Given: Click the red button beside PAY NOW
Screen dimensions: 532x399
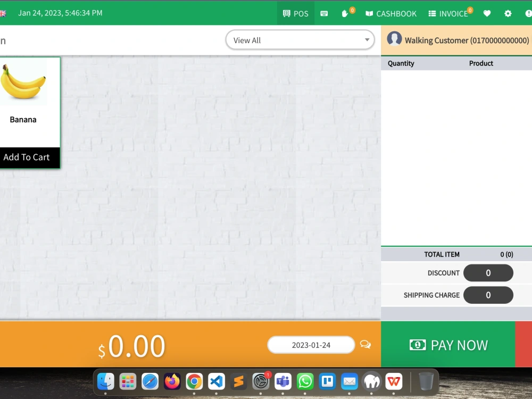Looking at the screenshot, I should (523, 344).
